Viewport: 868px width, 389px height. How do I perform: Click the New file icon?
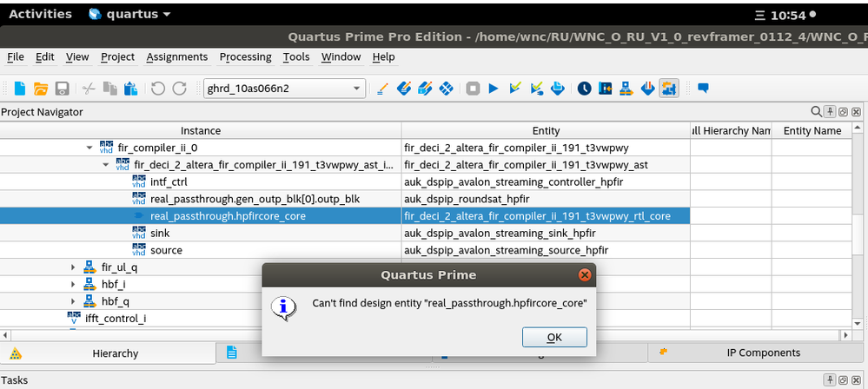[19, 88]
